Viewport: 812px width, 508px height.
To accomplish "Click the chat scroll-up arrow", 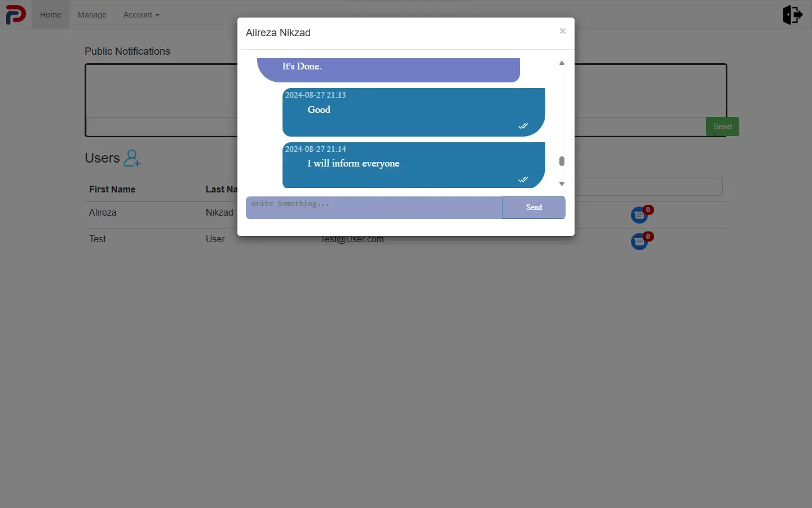I will (562, 63).
